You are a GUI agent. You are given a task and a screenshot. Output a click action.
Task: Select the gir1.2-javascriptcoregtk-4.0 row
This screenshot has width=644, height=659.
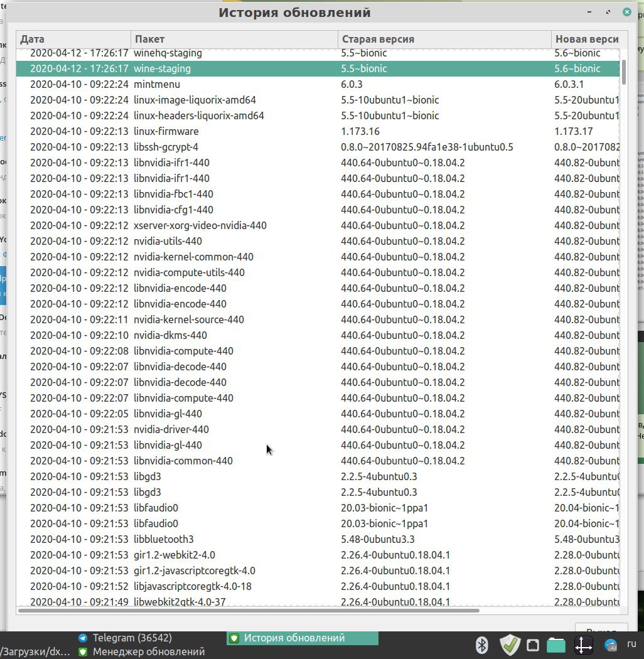coord(318,571)
